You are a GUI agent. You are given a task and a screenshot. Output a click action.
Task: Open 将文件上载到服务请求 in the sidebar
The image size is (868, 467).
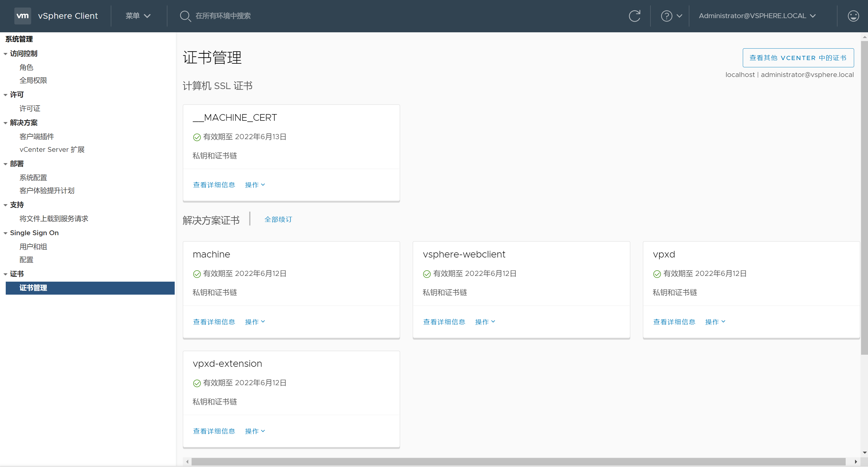[x=54, y=219]
